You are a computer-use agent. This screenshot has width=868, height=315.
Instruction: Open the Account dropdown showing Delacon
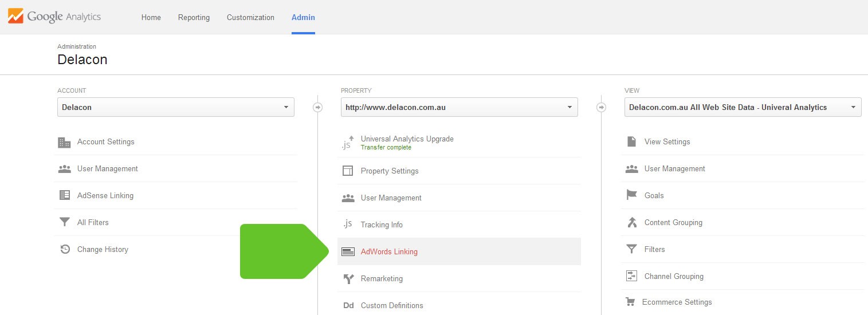tap(176, 107)
